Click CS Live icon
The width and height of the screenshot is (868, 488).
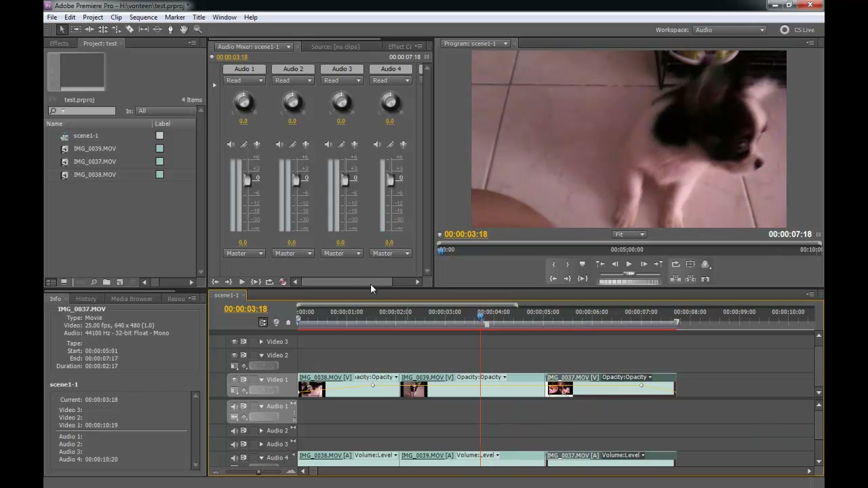pos(785,30)
